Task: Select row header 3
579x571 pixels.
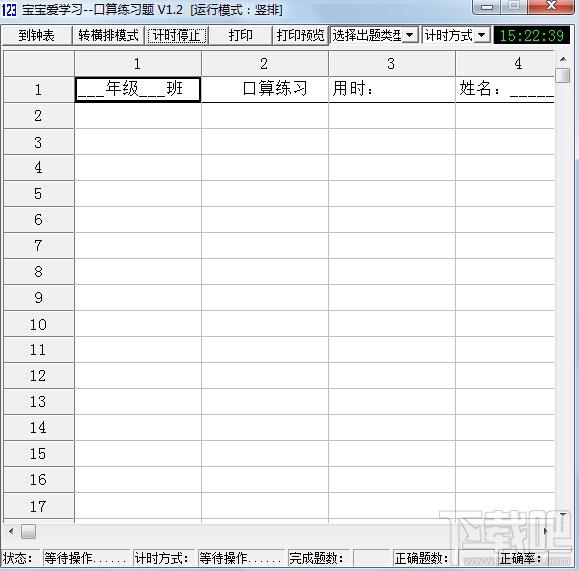Action: pyautogui.click(x=38, y=142)
